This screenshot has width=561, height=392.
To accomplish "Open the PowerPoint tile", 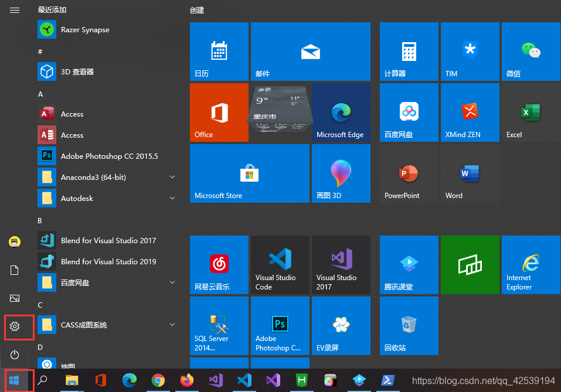I will (409, 173).
